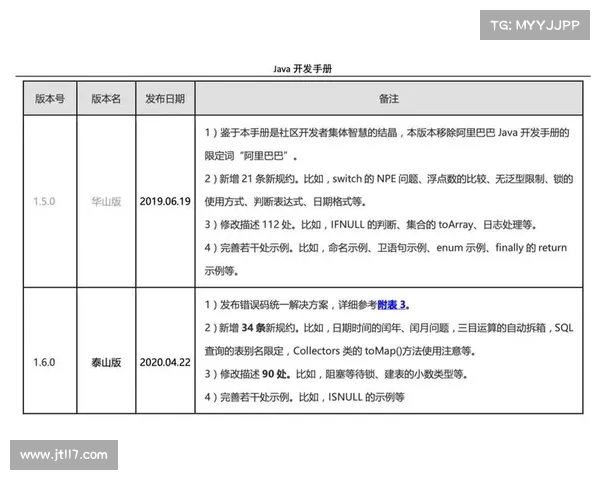
Task: Click the line 限定词 "阿里巴巴"
Action: [251, 156]
